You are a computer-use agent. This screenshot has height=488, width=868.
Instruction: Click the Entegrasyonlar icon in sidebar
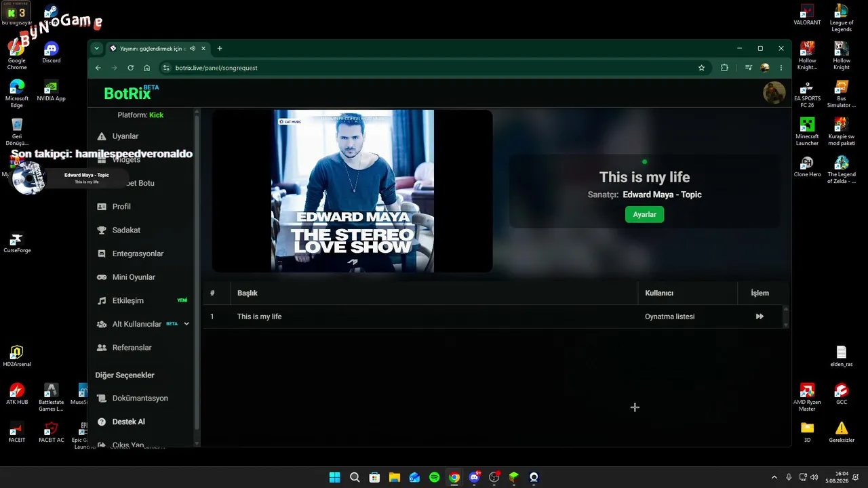pyautogui.click(x=102, y=253)
